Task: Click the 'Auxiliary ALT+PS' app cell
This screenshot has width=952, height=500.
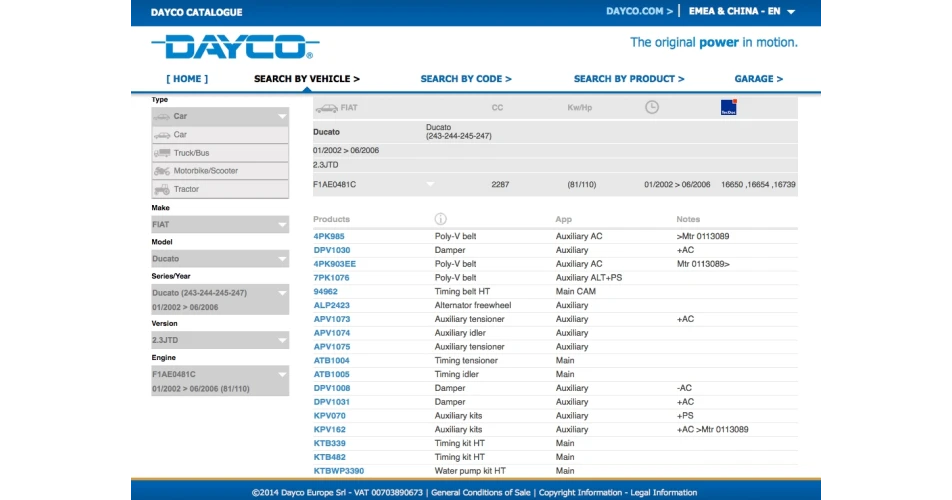Action: pyautogui.click(x=589, y=278)
